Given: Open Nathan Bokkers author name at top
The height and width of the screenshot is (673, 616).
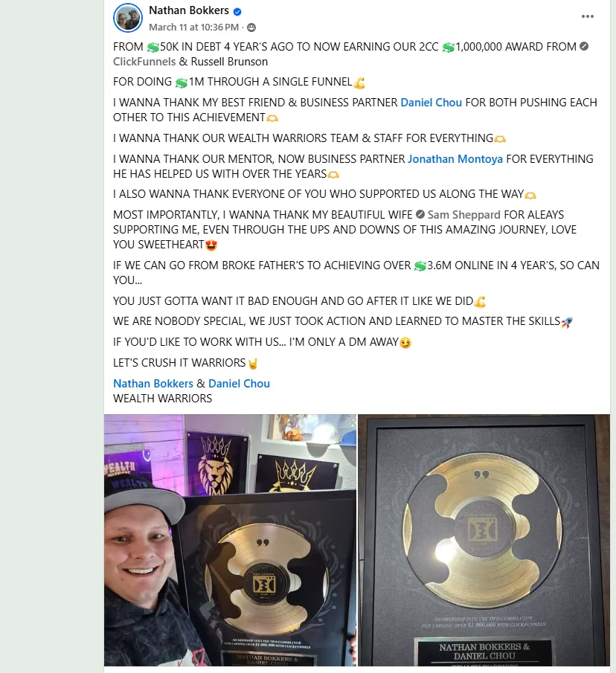Looking at the screenshot, I should (x=189, y=10).
